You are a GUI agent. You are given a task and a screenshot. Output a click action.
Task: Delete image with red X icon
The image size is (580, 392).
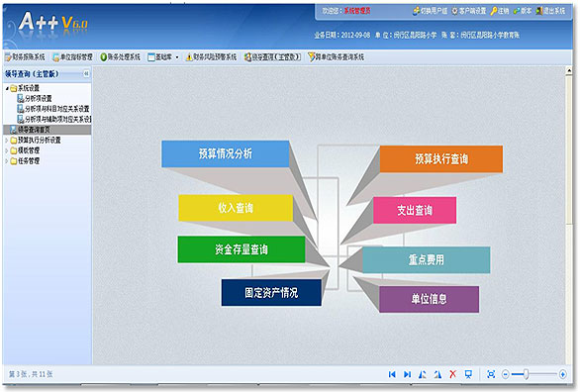click(x=452, y=374)
